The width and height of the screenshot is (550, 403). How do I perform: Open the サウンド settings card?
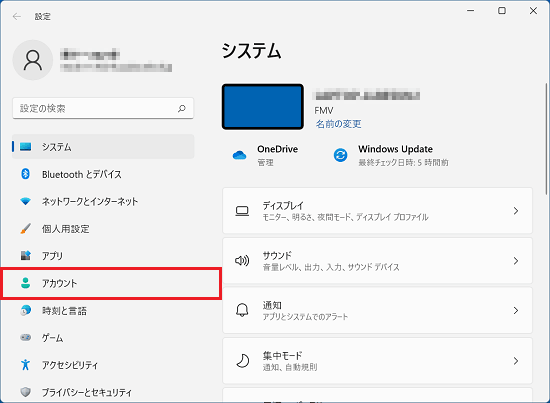click(x=377, y=261)
